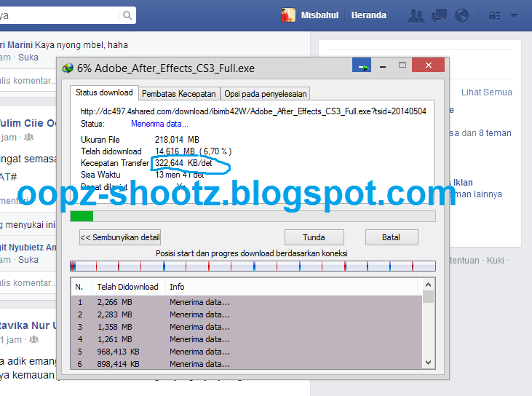The height and width of the screenshot is (396, 532).
Task: Click the 8 teman link in sidebar
Action: click(x=495, y=133)
